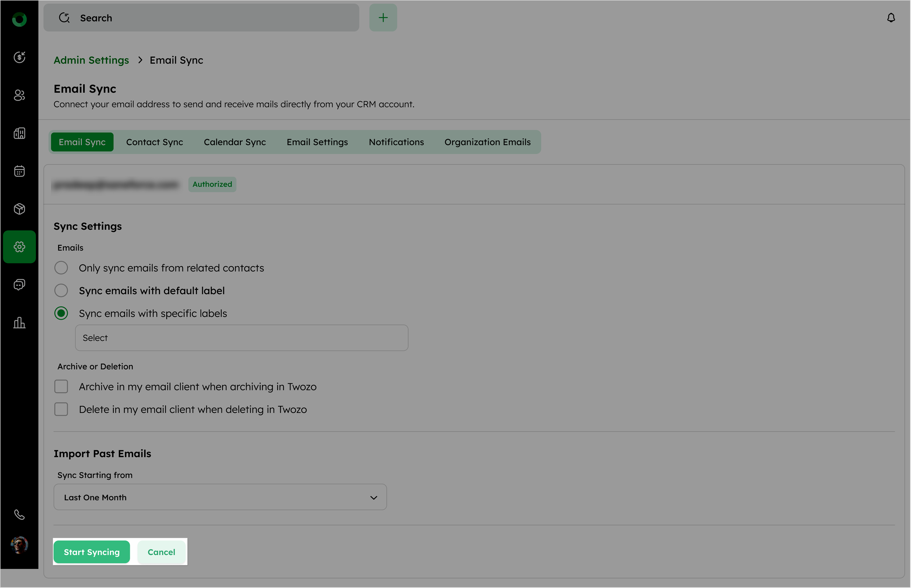This screenshot has height=588, width=911.
Task: Open the Contacts icon in sidebar
Action: click(19, 95)
